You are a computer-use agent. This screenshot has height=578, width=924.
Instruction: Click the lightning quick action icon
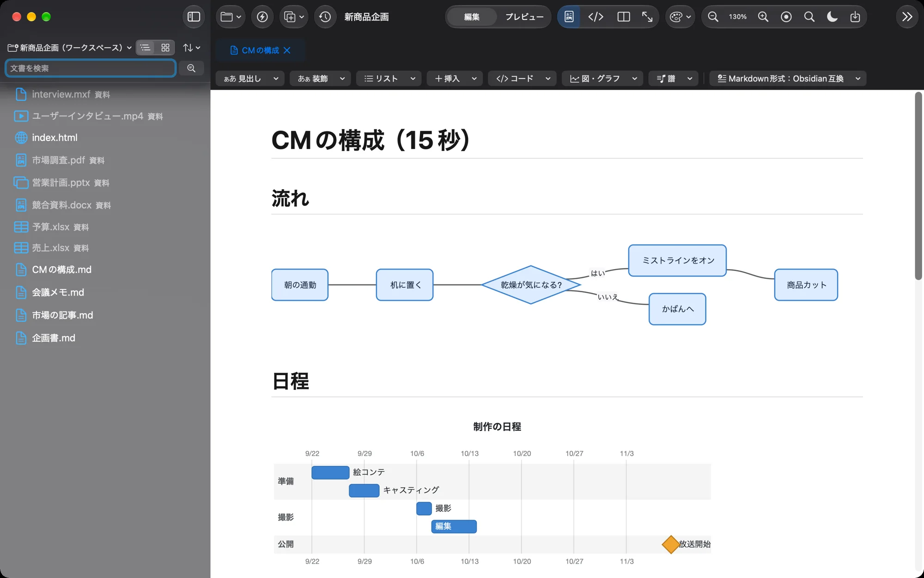coord(262,17)
